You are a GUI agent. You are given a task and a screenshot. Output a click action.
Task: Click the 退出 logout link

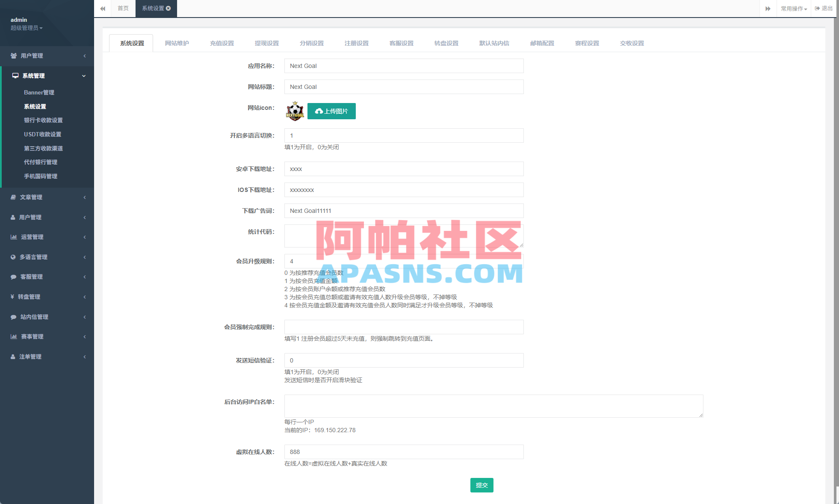pos(824,8)
